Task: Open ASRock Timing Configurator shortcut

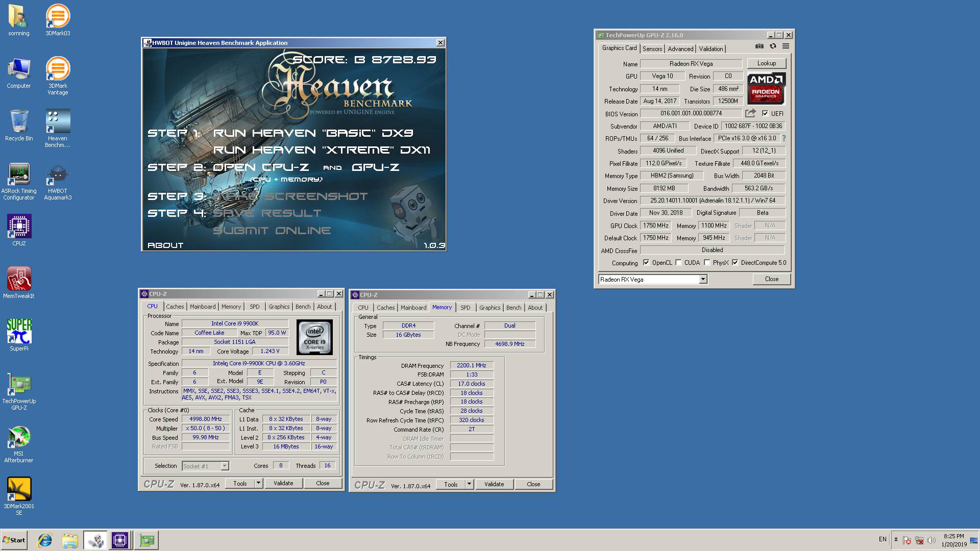Action: (x=19, y=181)
